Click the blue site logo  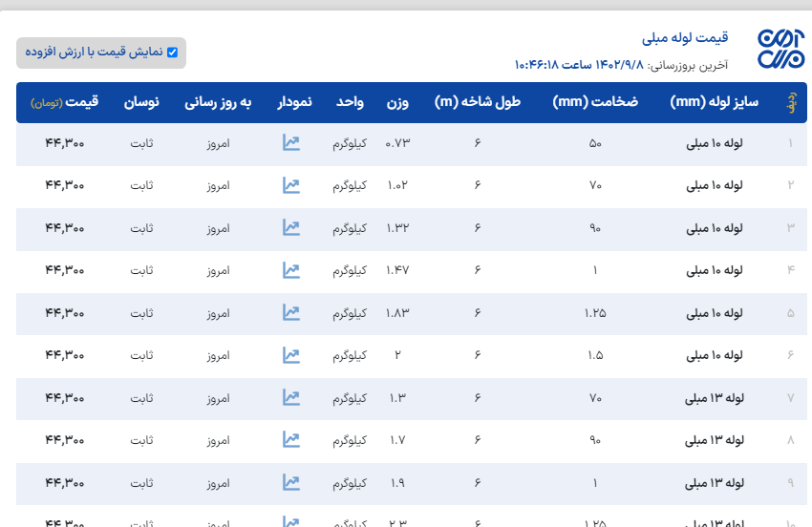pos(781,49)
